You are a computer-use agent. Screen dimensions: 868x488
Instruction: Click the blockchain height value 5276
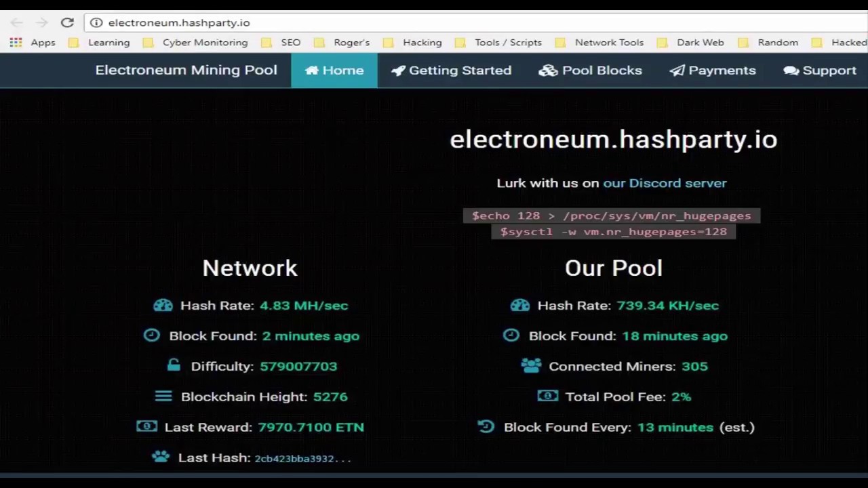pyautogui.click(x=330, y=396)
